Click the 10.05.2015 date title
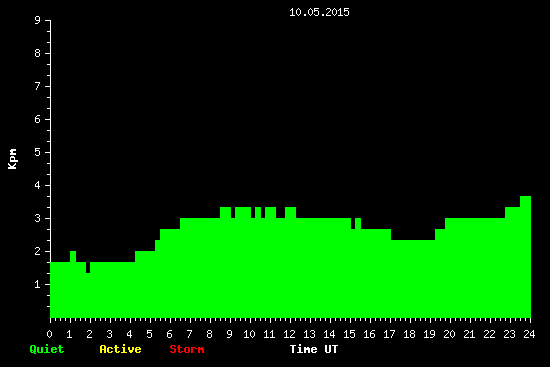The height and width of the screenshot is (367, 550). (319, 12)
